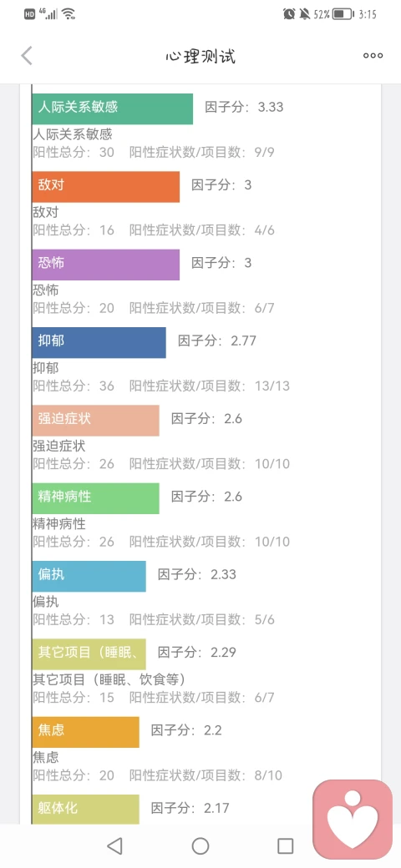Select the amber 焦虑 factor bar

[x=86, y=732]
